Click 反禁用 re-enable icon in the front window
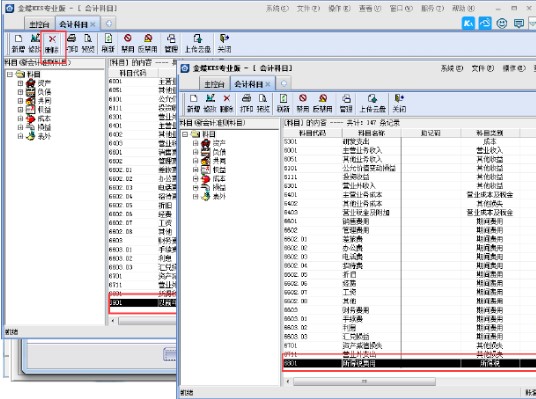Image resolution: width=536 pixels, height=399 pixels. point(322,103)
